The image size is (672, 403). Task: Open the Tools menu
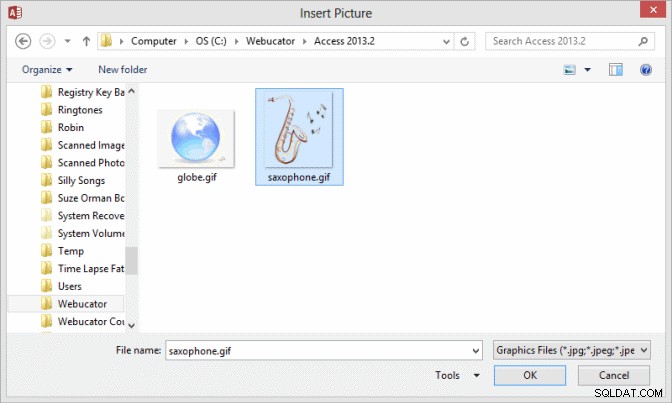pyautogui.click(x=457, y=375)
